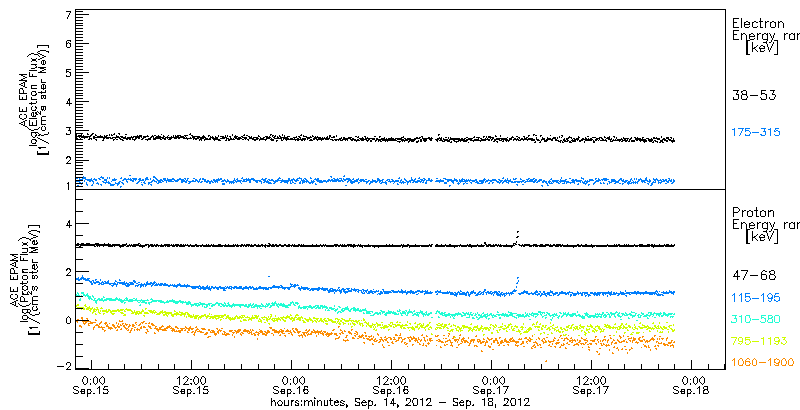
Task: Click the x-axis title 'hours:minutes, Sep. 14, 2012 - Sep. 18, 2012'
Action: (400, 402)
